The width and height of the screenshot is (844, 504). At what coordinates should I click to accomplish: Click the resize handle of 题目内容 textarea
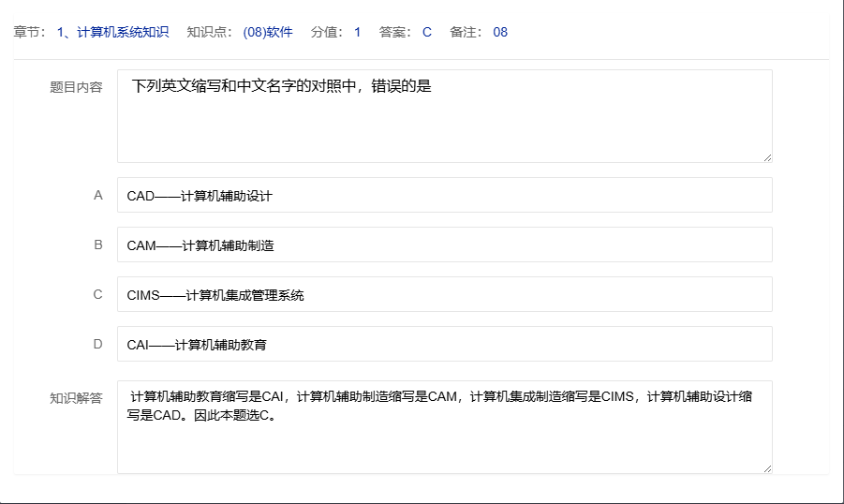click(767, 157)
